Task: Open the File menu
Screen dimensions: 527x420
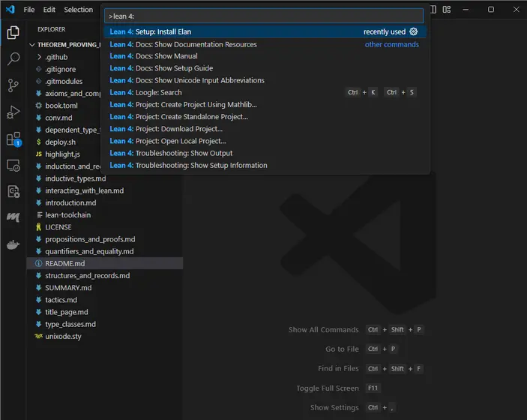Action: (x=29, y=10)
